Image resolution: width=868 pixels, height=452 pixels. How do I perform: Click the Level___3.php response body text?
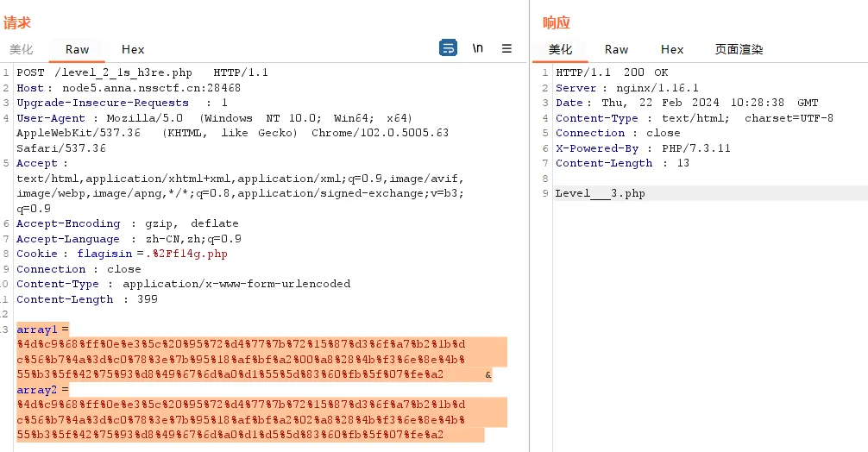pos(600,193)
